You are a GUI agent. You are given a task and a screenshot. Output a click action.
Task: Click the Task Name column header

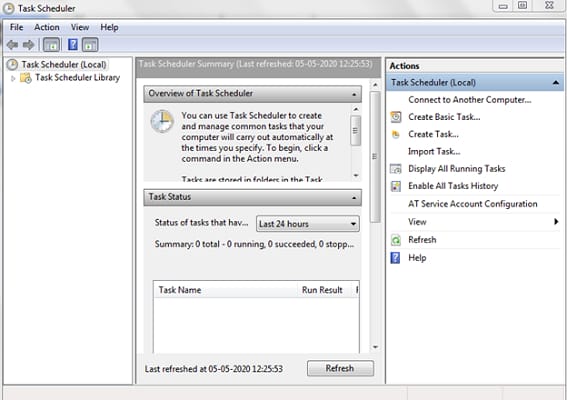(225, 290)
